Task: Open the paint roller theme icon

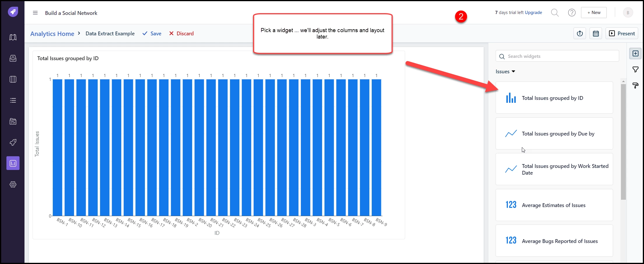Action: (x=635, y=86)
